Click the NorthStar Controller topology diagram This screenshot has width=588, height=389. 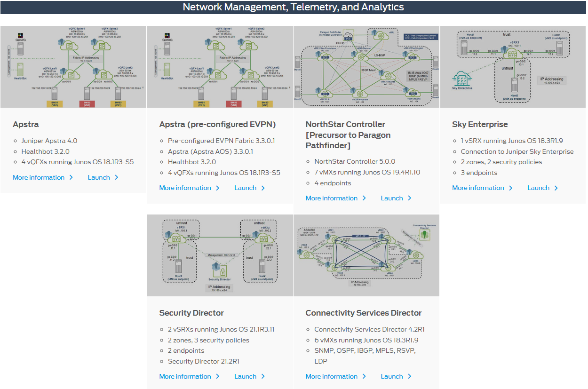(x=366, y=67)
